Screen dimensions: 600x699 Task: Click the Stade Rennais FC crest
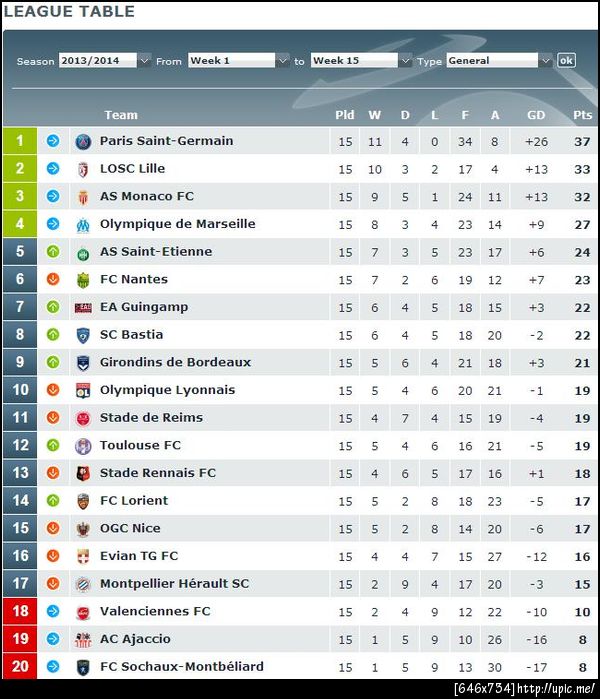[83, 473]
